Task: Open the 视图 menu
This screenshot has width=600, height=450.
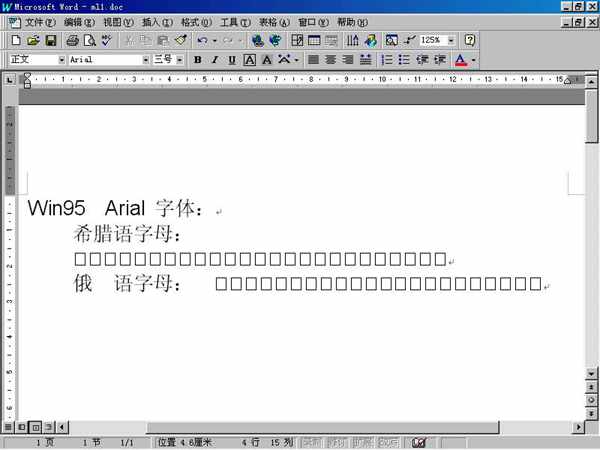Action: (x=118, y=22)
